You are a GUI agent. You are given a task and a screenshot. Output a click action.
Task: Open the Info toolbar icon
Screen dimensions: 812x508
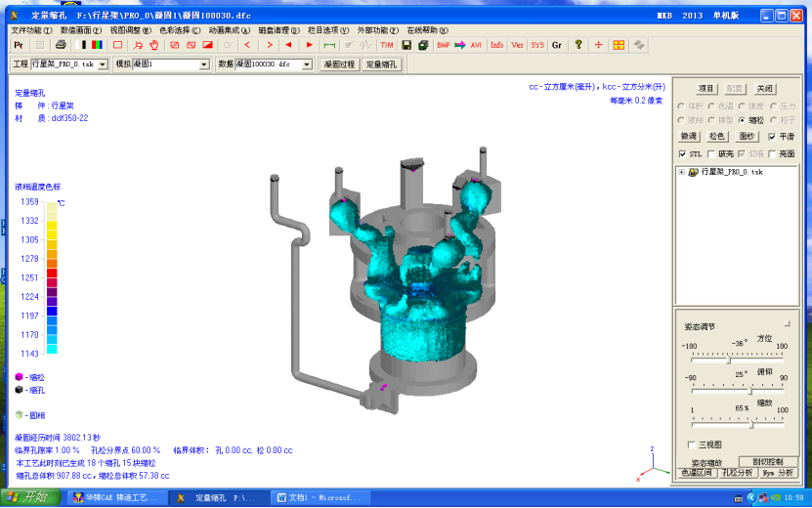pyautogui.click(x=497, y=45)
